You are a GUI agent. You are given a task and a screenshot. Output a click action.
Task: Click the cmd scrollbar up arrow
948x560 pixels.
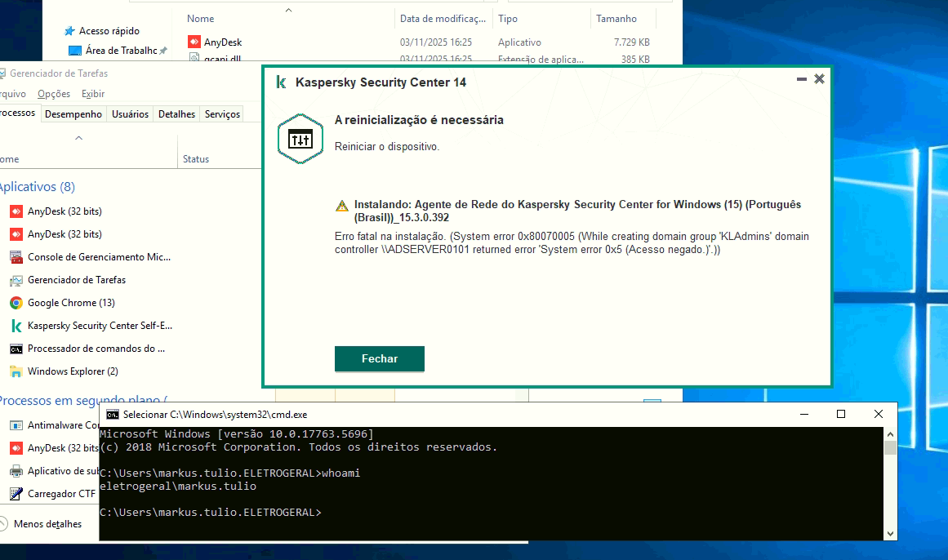coord(890,434)
